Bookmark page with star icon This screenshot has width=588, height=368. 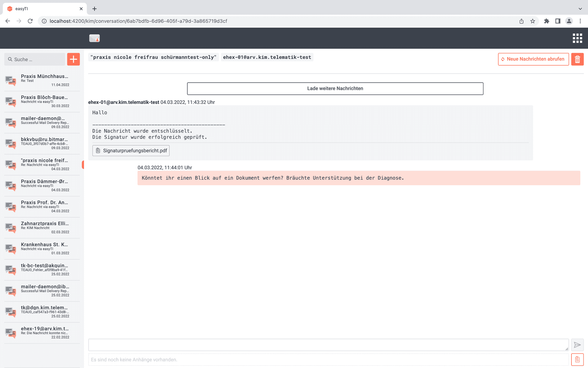533,21
